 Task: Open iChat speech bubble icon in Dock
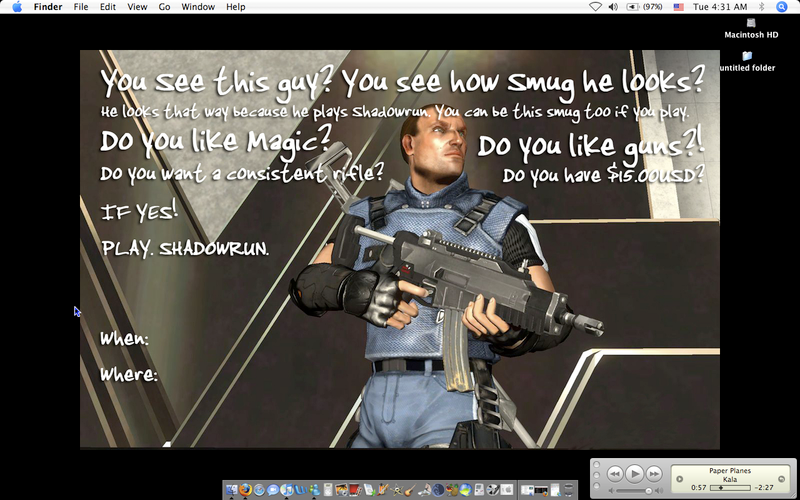[272, 490]
